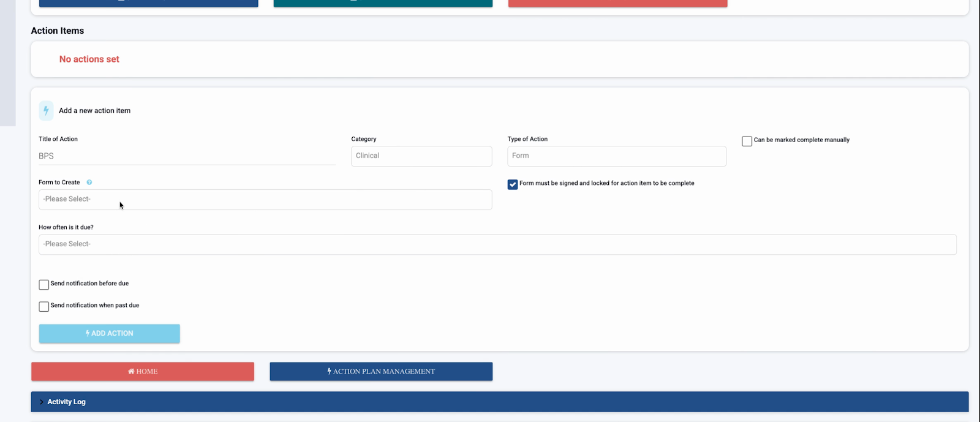
Task: Open the Form to Create dropdown
Action: click(265, 200)
